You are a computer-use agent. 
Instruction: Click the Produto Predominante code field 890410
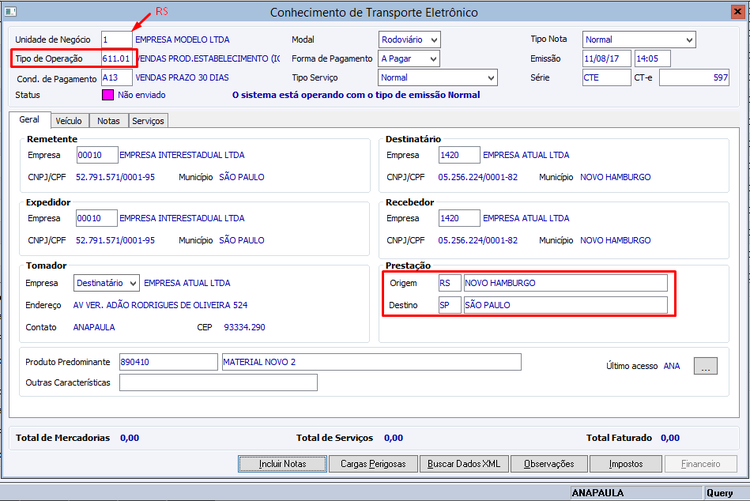[x=168, y=362]
